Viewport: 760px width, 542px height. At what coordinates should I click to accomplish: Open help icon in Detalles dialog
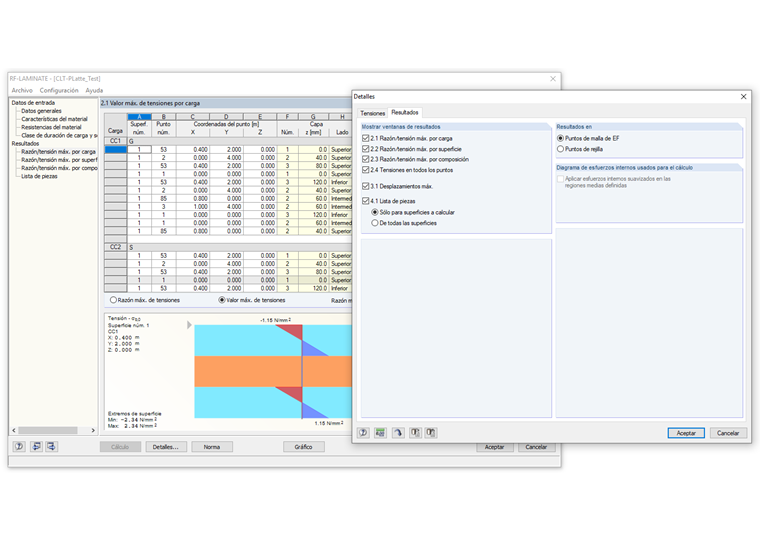pos(363,432)
